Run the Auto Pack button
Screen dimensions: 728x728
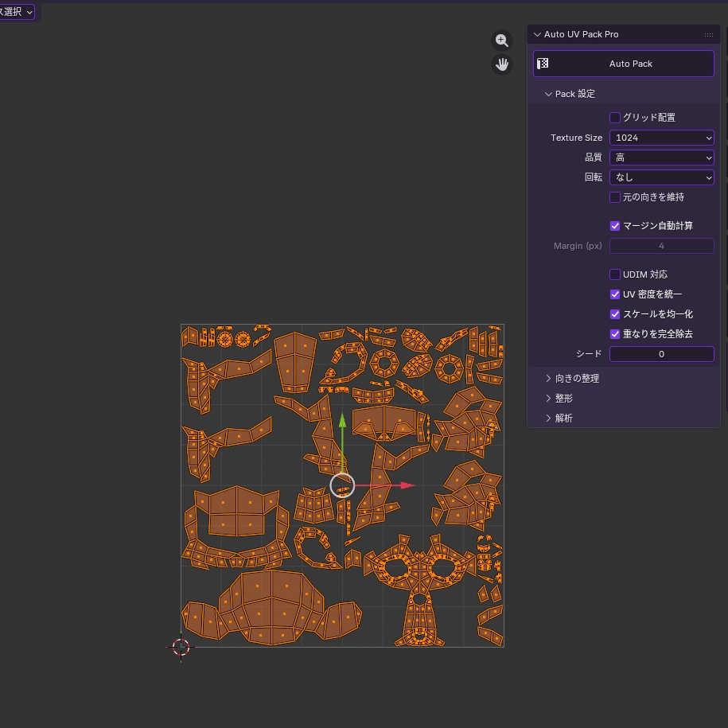click(623, 64)
